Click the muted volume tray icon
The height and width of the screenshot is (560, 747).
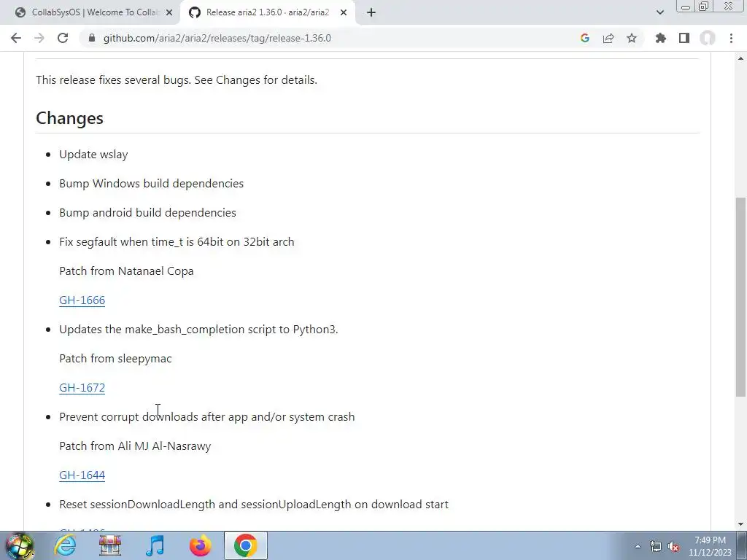(673, 547)
